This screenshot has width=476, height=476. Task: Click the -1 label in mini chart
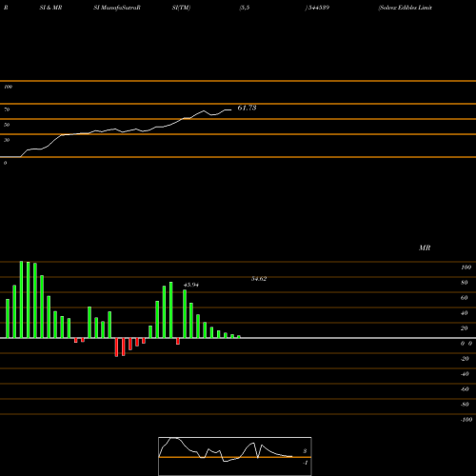pyautogui.click(x=306, y=463)
